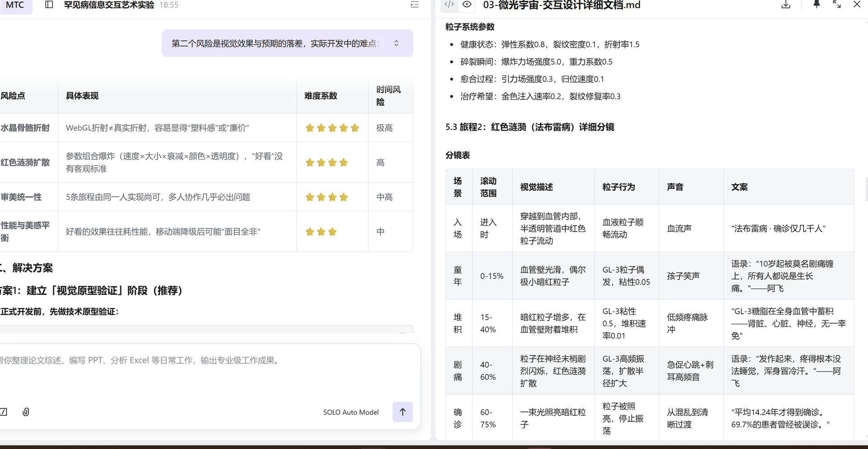The width and height of the screenshot is (868, 449).
Task: Expand document panel to fullscreen
Action: [837, 5]
